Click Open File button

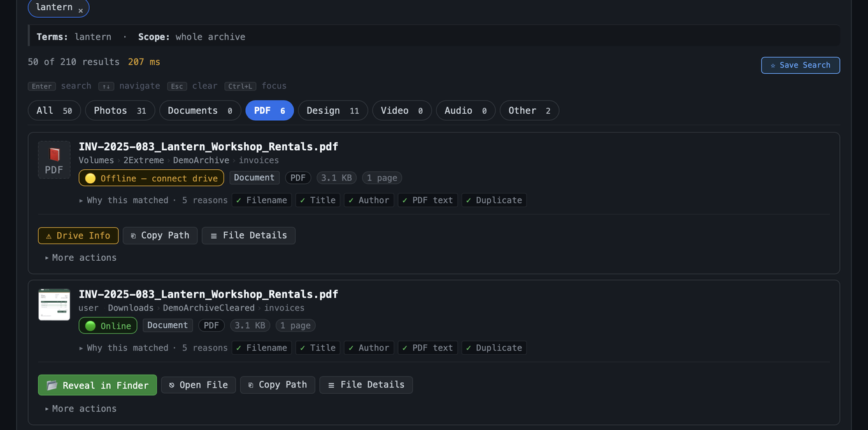tap(198, 385)
